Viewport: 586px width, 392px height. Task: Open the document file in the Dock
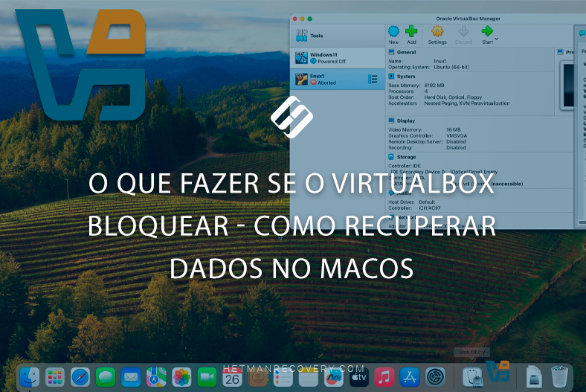coord(534,376)
